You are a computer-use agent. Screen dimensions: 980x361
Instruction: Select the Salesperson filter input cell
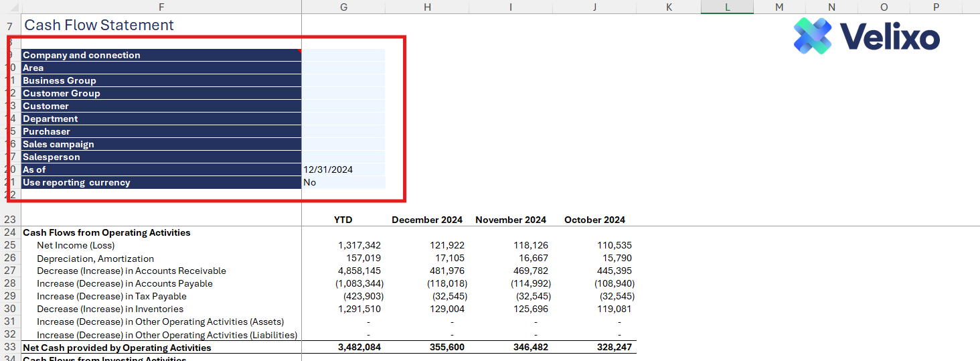click(343, 157)
